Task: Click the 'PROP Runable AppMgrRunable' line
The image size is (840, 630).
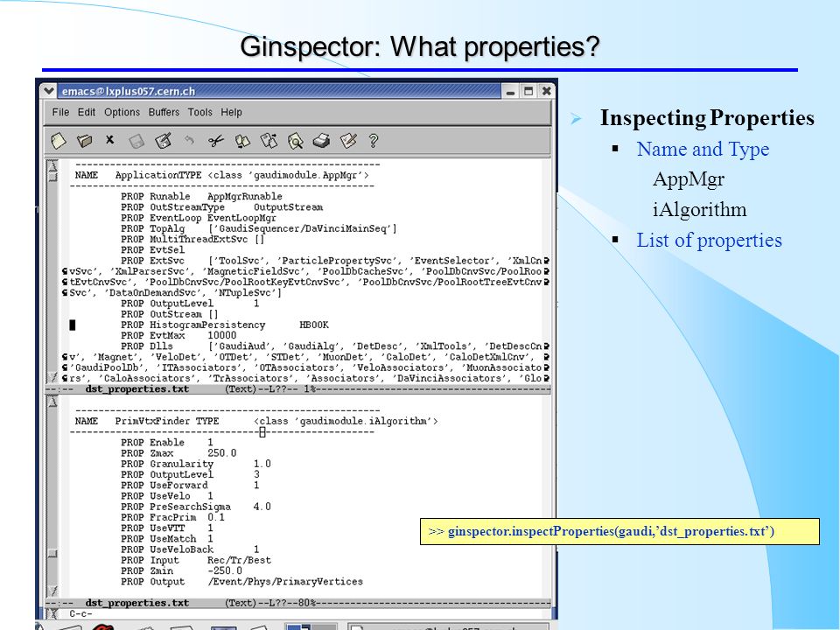Action: pyautogui.click(x=201, y=197)
